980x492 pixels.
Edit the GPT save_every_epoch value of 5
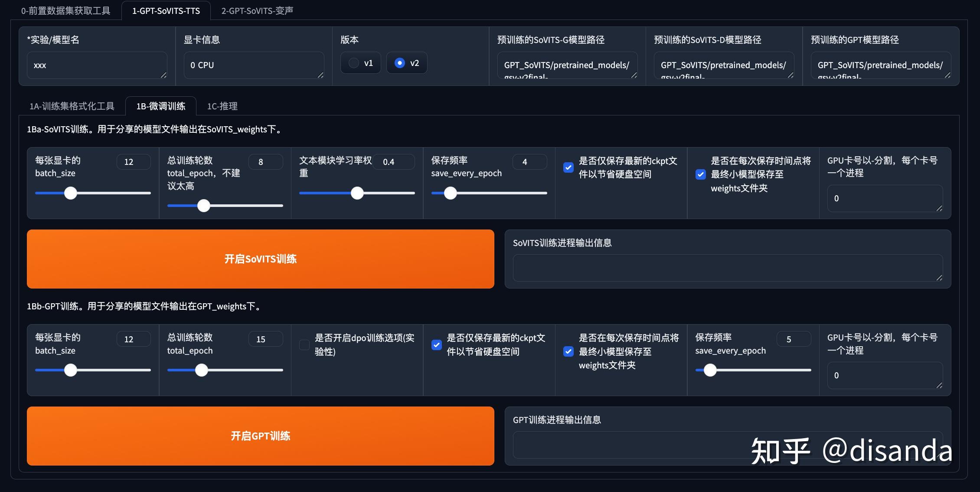tap(794, 339)
